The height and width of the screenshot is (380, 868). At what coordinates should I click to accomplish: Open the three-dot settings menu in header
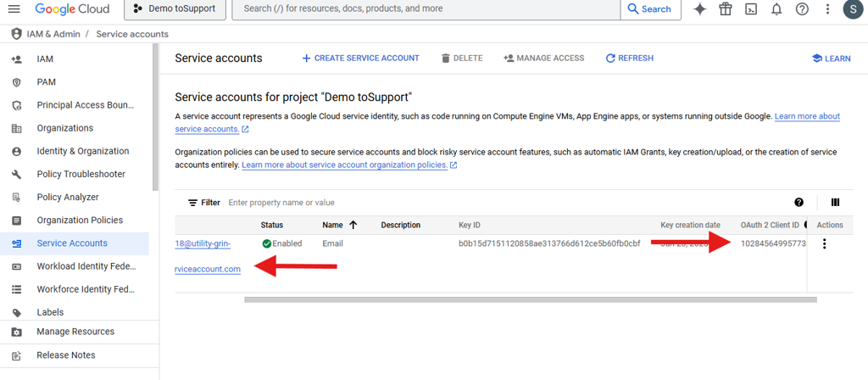point(827,9)
